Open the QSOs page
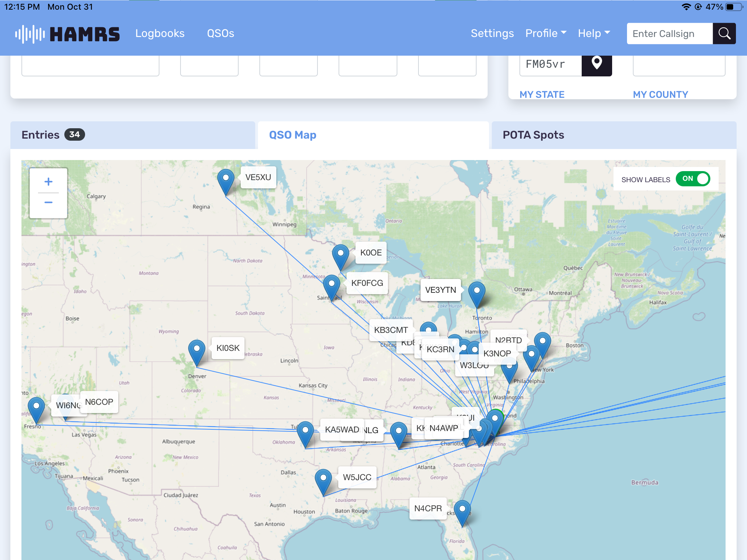This screenshot has width=747, height=560. 221,33
